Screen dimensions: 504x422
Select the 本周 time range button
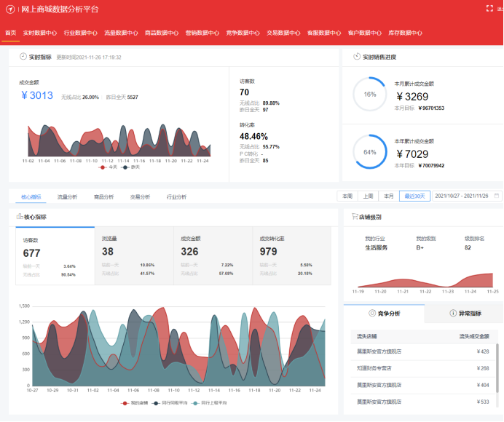(x=347, y=196)
